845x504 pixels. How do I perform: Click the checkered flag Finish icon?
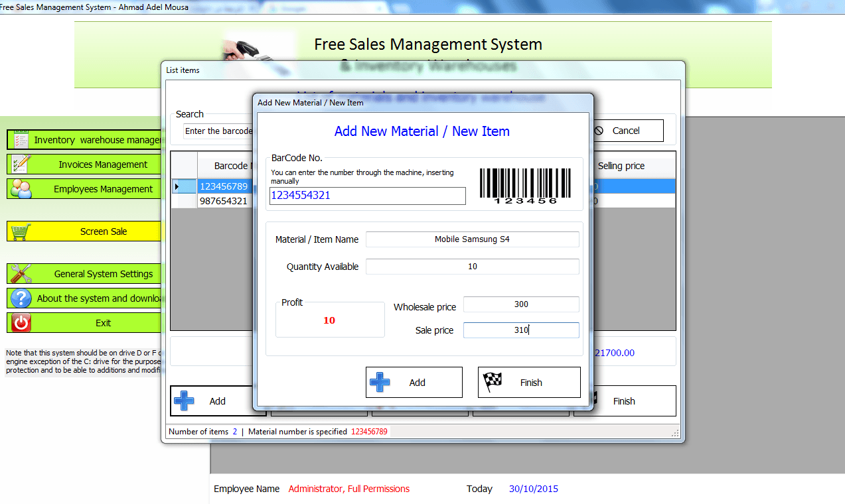click(x=493, y=382)
